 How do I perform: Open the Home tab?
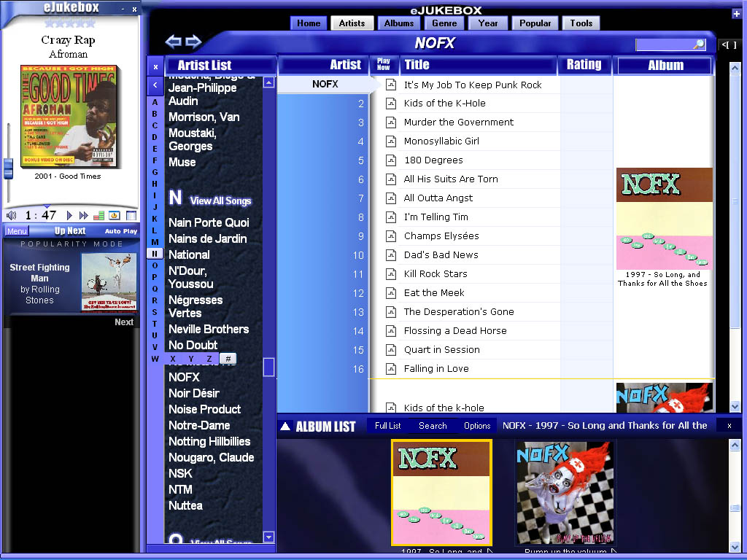pos(309,23)
